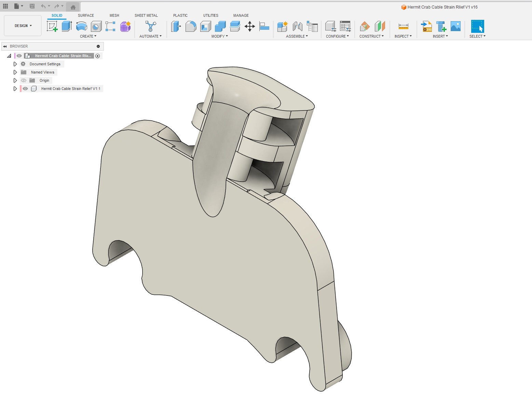Activate the Select tool
This screenshot has height=406, width=532.
[x=477, y=26]
